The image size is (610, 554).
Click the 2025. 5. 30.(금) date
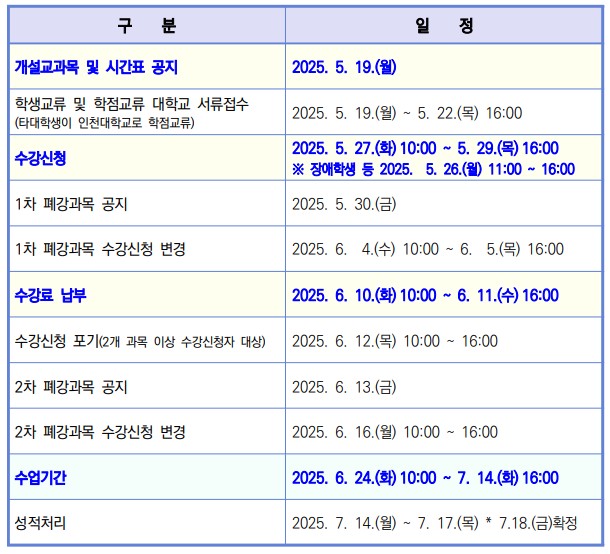point(344,204)
